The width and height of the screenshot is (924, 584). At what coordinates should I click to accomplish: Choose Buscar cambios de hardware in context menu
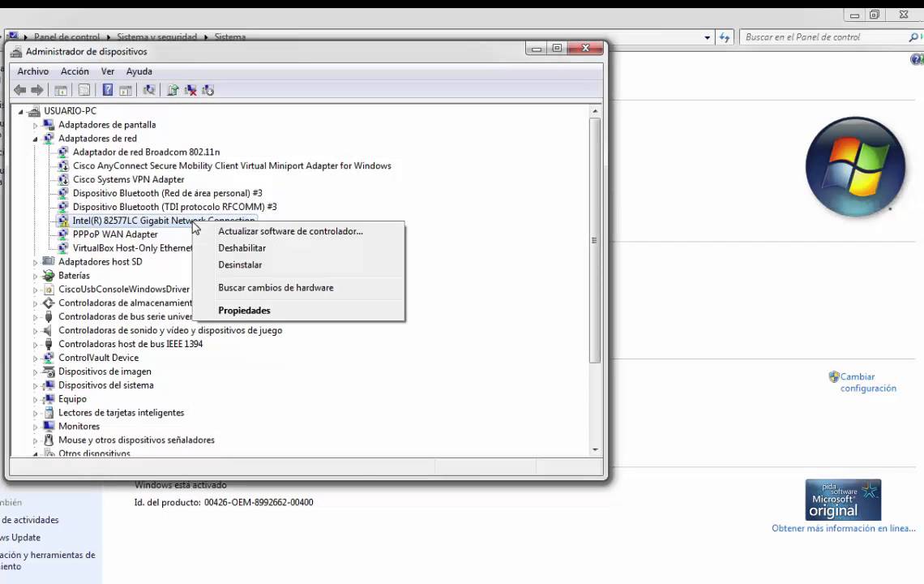(299, 288)
